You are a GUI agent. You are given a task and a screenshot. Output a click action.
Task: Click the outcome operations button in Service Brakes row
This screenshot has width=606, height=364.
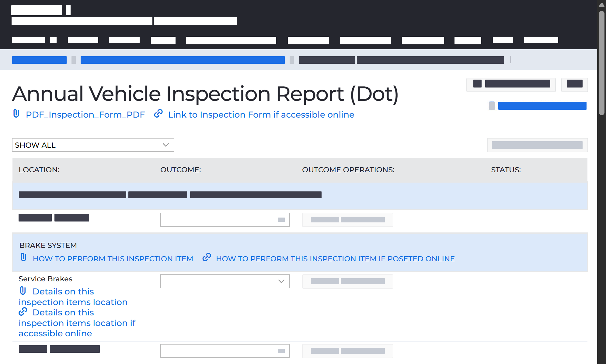click(x=348, y=281)
